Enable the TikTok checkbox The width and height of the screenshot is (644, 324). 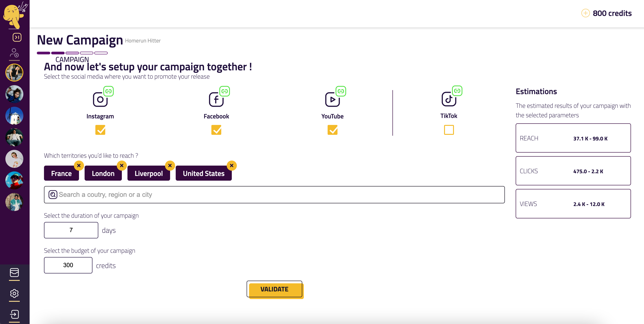(449, 130)
